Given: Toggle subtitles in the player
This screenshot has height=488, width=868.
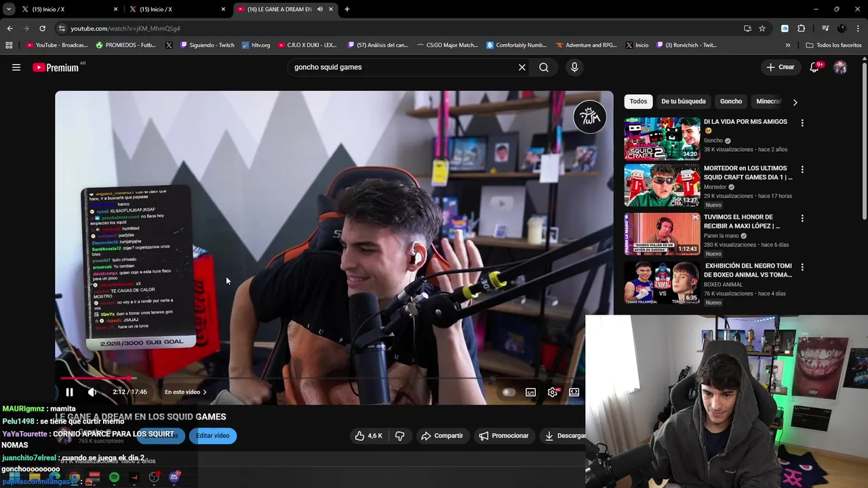Looking at the screenshot, I should pyautogui.click(x=531, y=392).
